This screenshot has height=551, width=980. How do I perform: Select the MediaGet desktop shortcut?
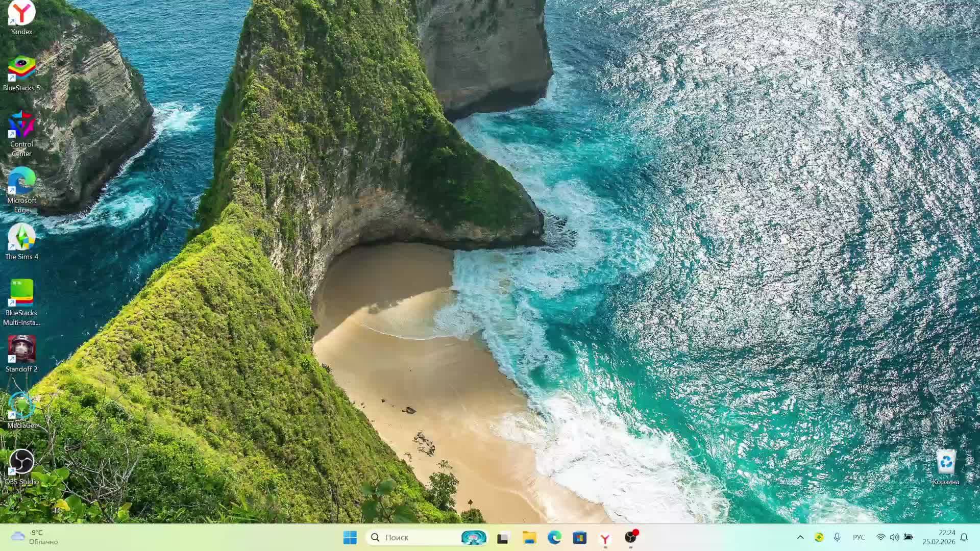(x=21, y=406)
